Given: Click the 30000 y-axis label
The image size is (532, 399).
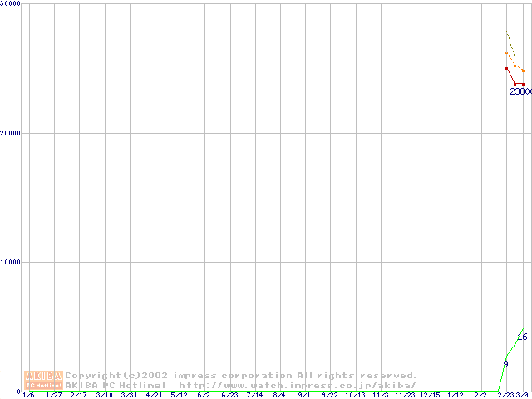Looking at the screenshot, I should pos(11,4).
